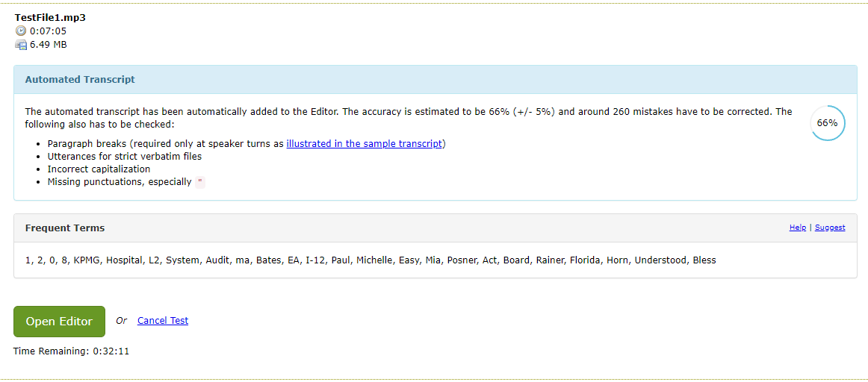Click the Incorrect capitalization bullet item

[99, 169]
